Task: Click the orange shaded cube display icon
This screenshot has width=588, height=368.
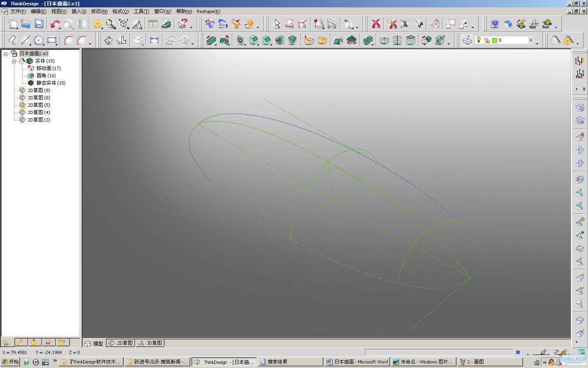Action: tap(97, 24)
